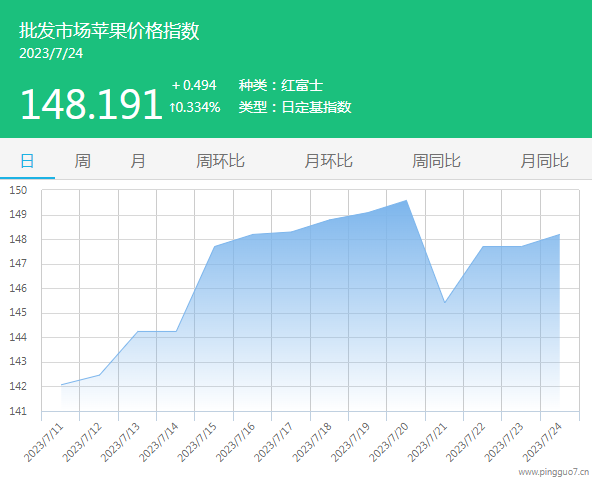Open the www.pingguo7.cn watermark link
Screen dimensions: 592x484
pos(553,472)
